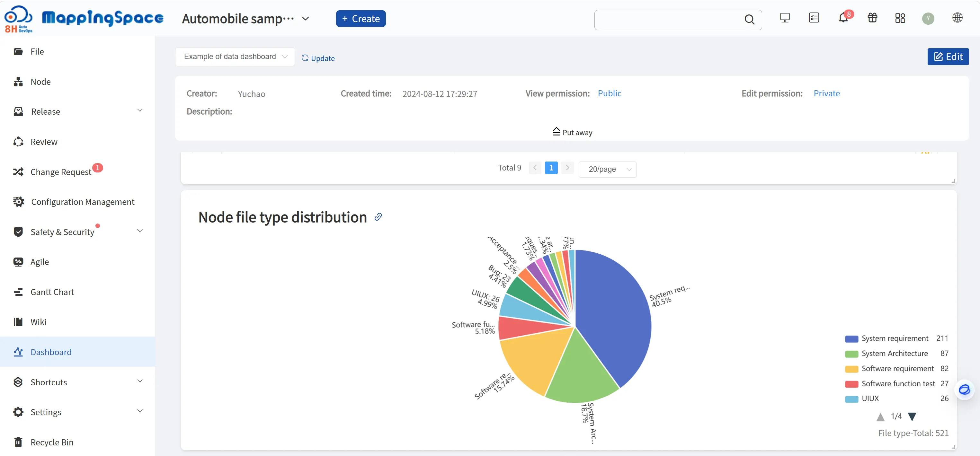This screenshot has width=980, height=456.
Task: Open the Dashboard menu item
Action: point(77,352)
